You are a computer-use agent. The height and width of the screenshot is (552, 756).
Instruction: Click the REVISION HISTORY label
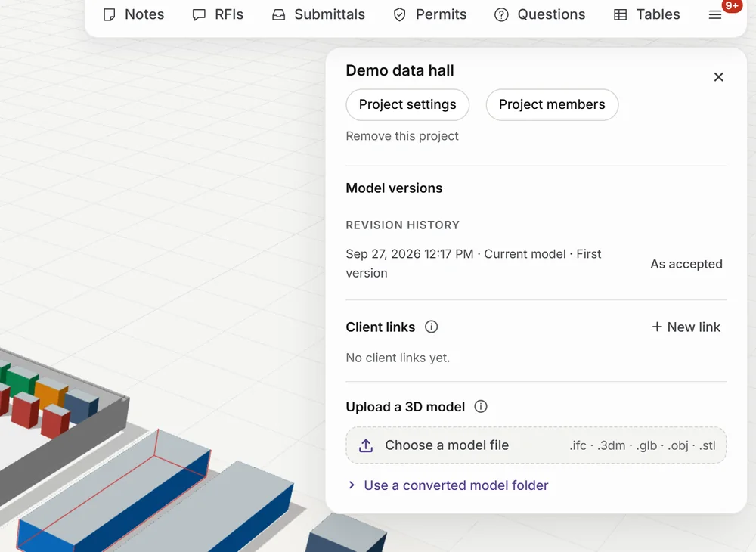(403, 225)
